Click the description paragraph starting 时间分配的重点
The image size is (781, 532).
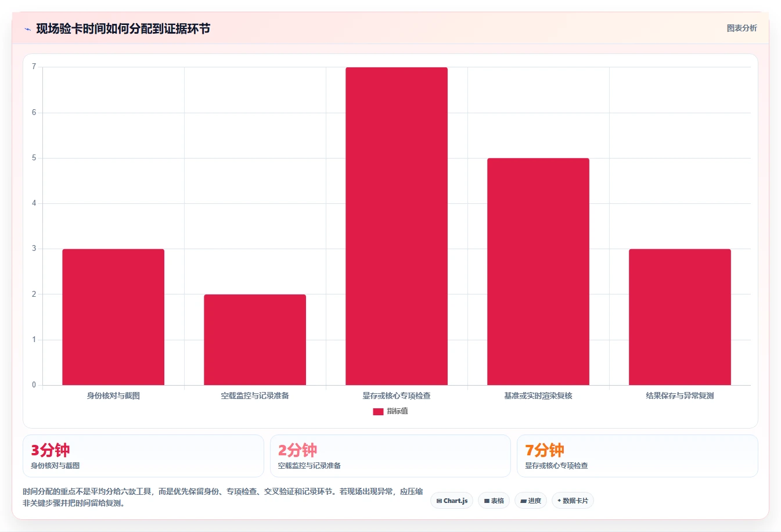(223, 497)
